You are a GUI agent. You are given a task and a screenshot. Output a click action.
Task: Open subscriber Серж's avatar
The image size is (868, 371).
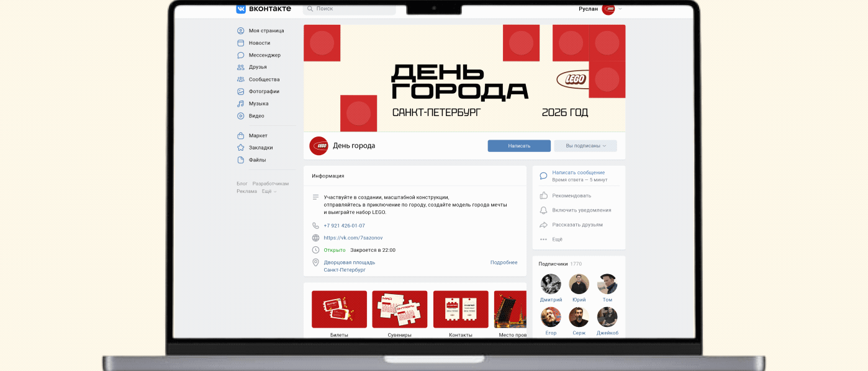pos(579,317)
